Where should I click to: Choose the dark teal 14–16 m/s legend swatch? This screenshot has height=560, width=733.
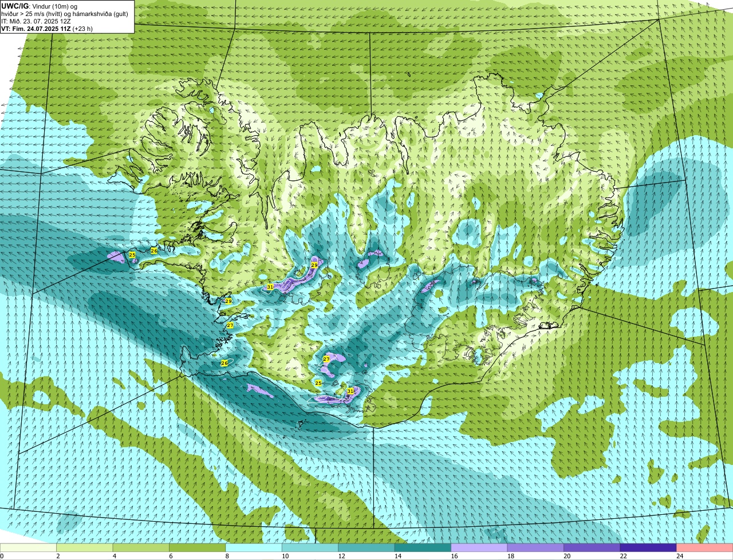(x=423, y=547)
